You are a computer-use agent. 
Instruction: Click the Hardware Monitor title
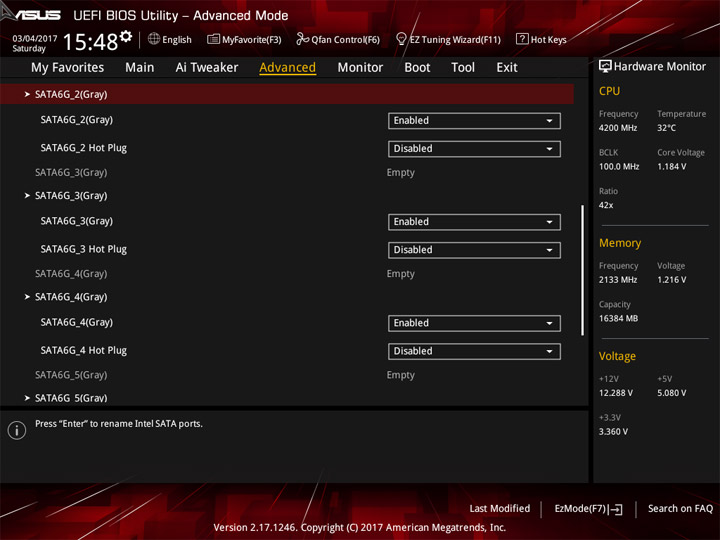659,67
